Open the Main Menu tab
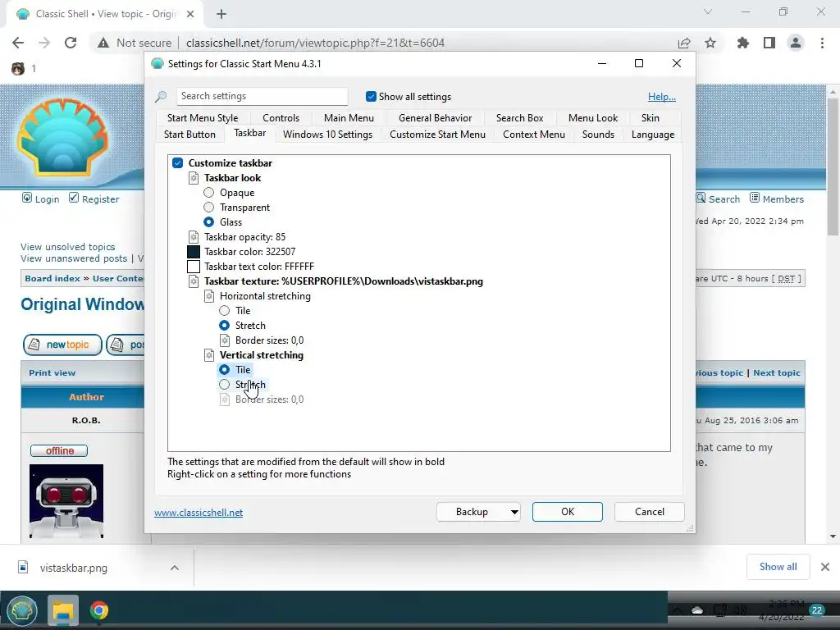Viewport: 840px width, 630px height. pos(349,118)
